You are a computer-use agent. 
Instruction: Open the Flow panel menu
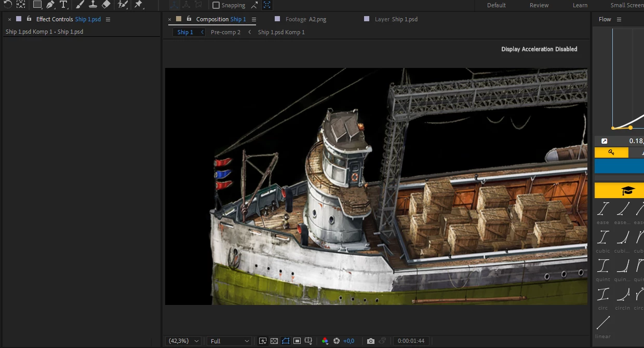point(619,19)
